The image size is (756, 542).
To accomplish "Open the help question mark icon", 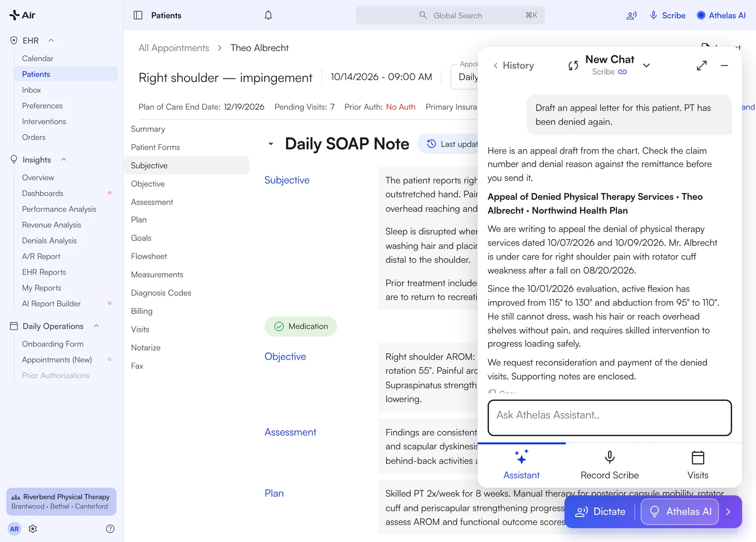I will coord(110,529).
